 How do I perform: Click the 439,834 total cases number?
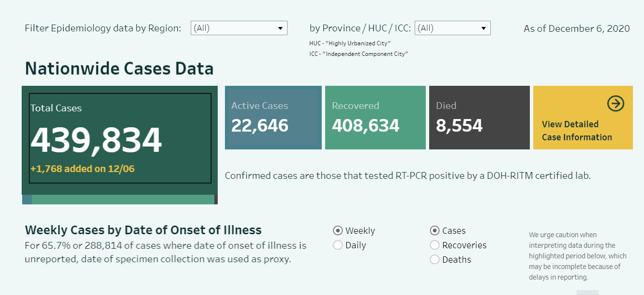[x=96, y=140]
